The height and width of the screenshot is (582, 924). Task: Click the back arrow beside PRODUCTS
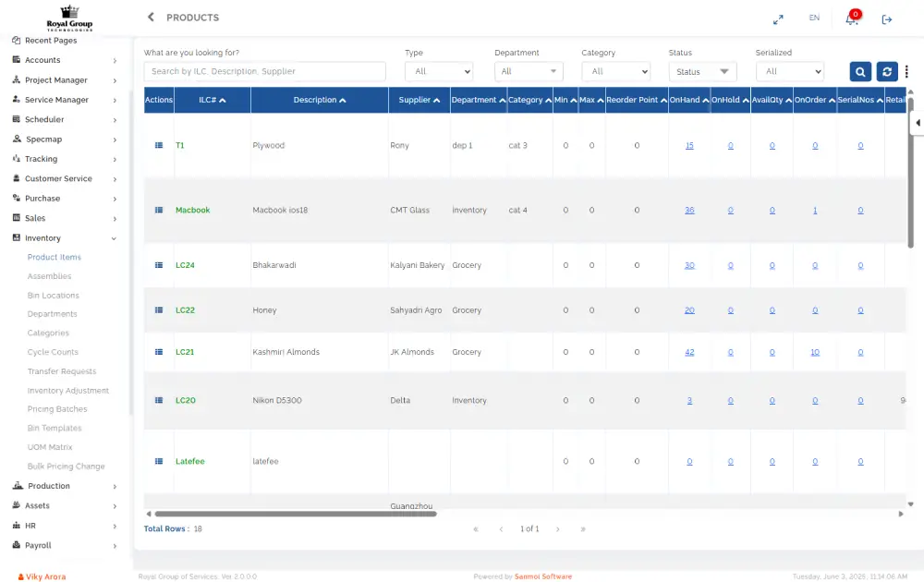(x=151, y=18)
